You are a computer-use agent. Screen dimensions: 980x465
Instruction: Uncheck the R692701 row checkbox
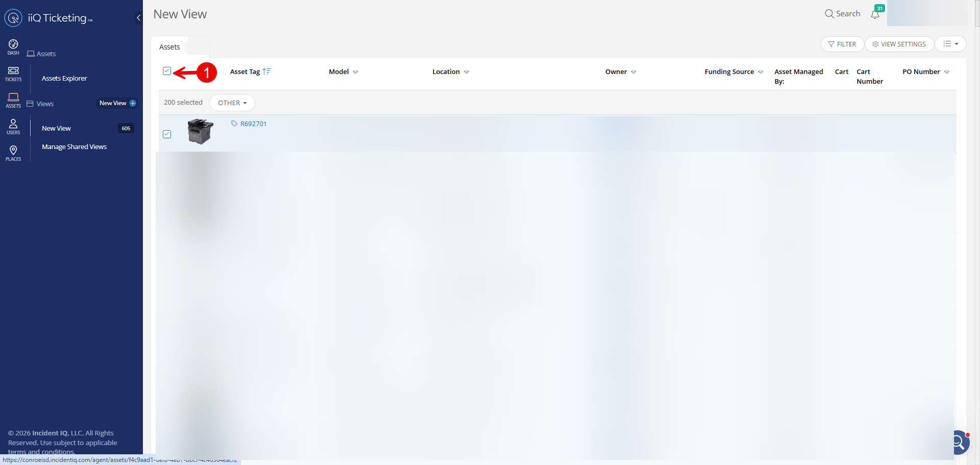coord(167,134)
